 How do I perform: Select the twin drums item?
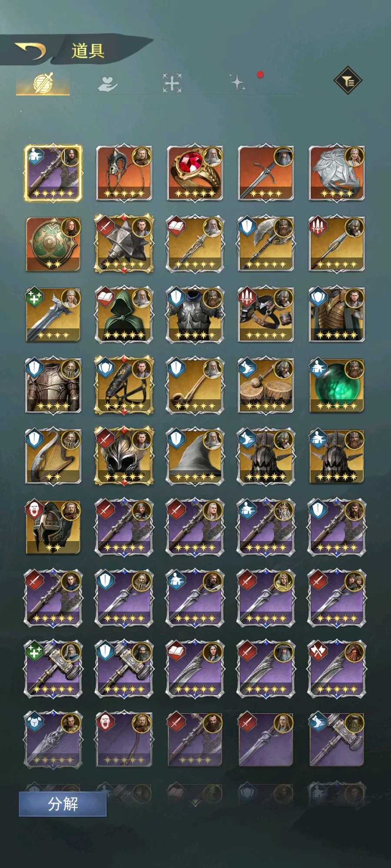266,385
